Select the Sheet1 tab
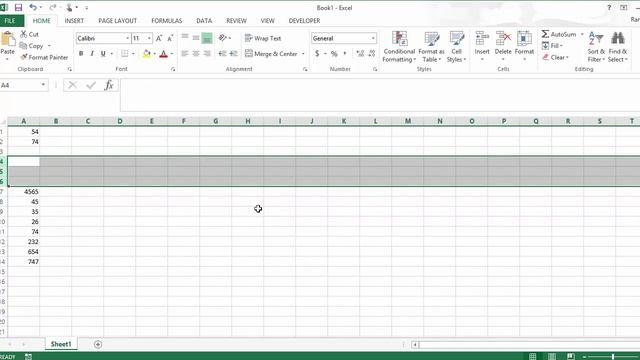The image size is (640, 360). [x=61, y=344]
